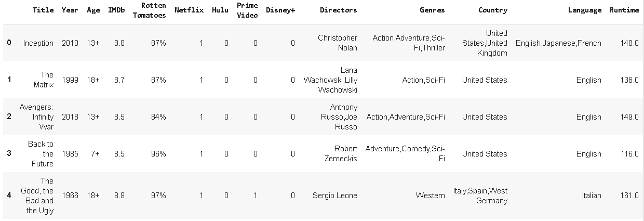
Task: Select the Netflix column header
Action: [189, 10]
